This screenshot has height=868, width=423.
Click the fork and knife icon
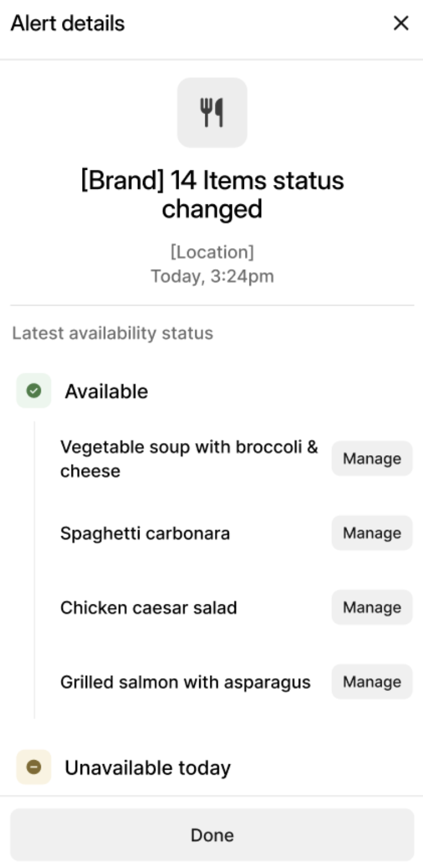click(x=212, y=112)
